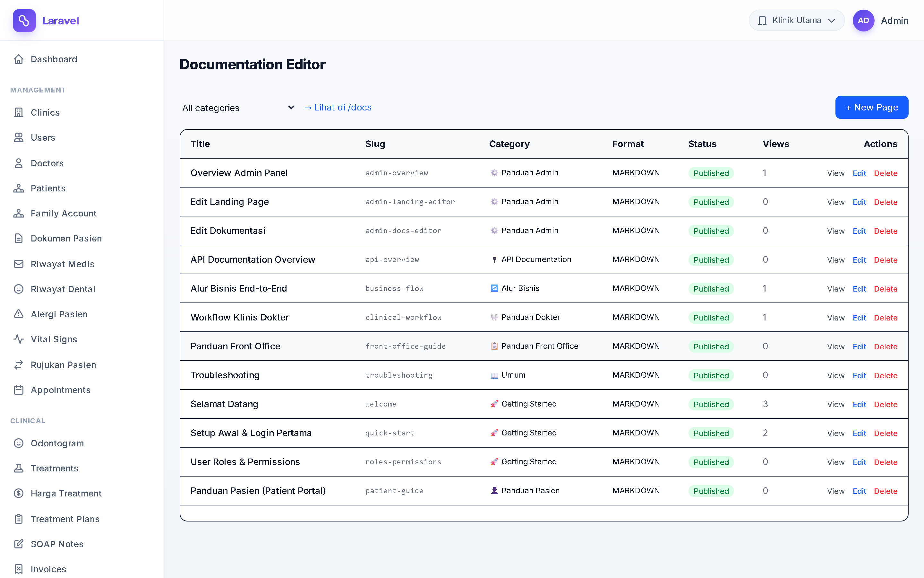Viewport: 924px width, 578px height.
Task: Click the Rujukan Pasien arrows icon
Action: (19, 365)
